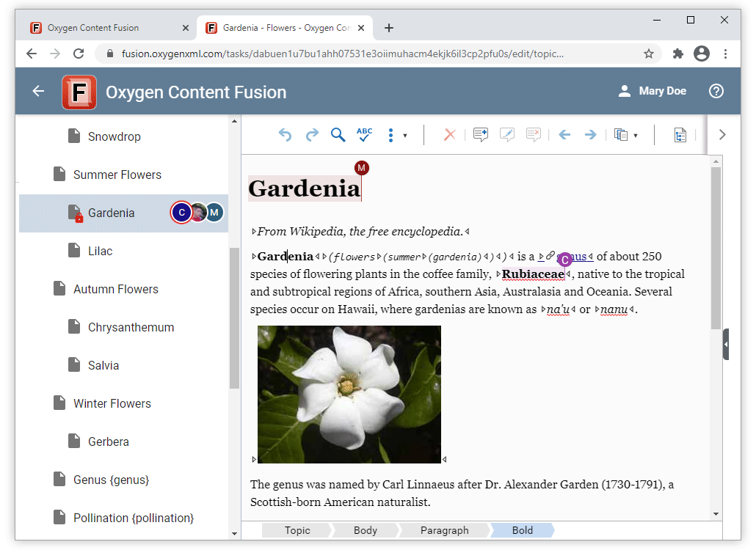Open the browser profile account icon

(x=702, y=54)
